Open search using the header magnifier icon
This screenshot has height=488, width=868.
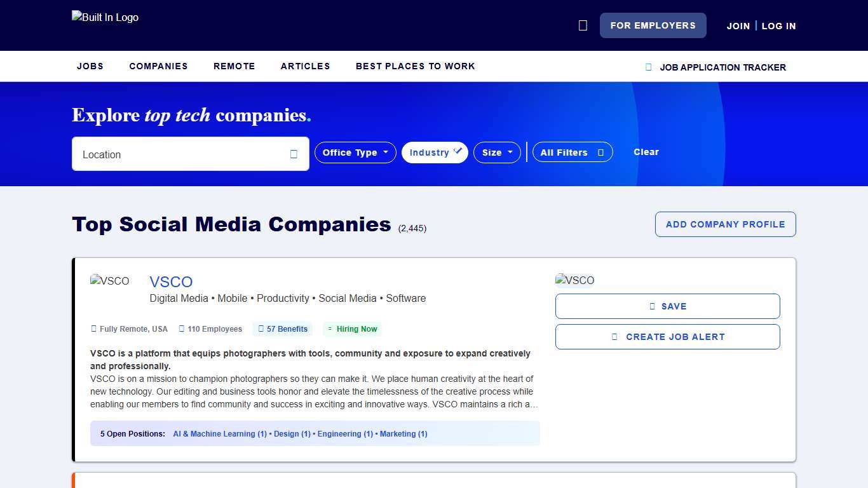(x=583, y=25)
